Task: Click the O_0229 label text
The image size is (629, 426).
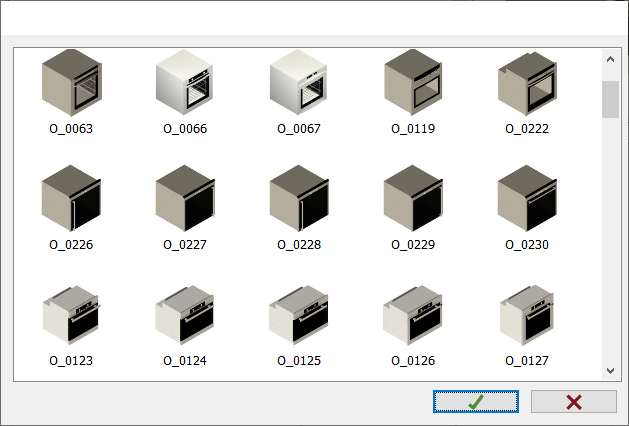Action: [413, 245]
